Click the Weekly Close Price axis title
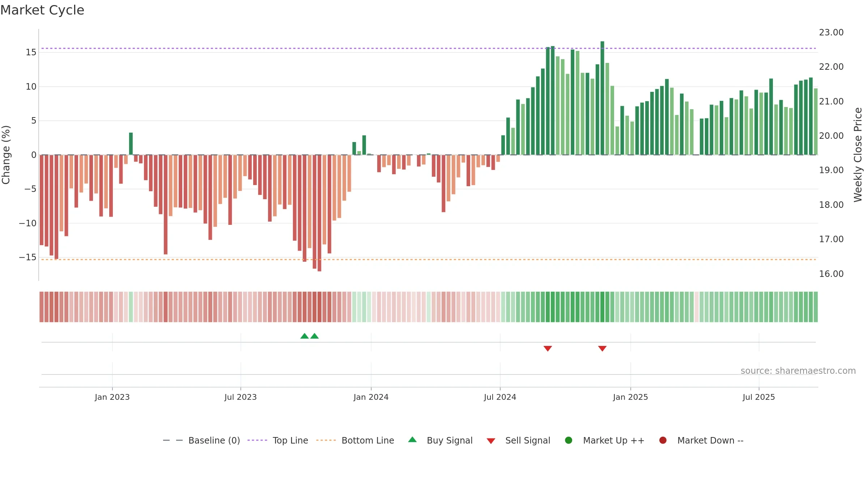Image resolution: width=868 pixels, height=488 pixels. (x=858, y=155)
